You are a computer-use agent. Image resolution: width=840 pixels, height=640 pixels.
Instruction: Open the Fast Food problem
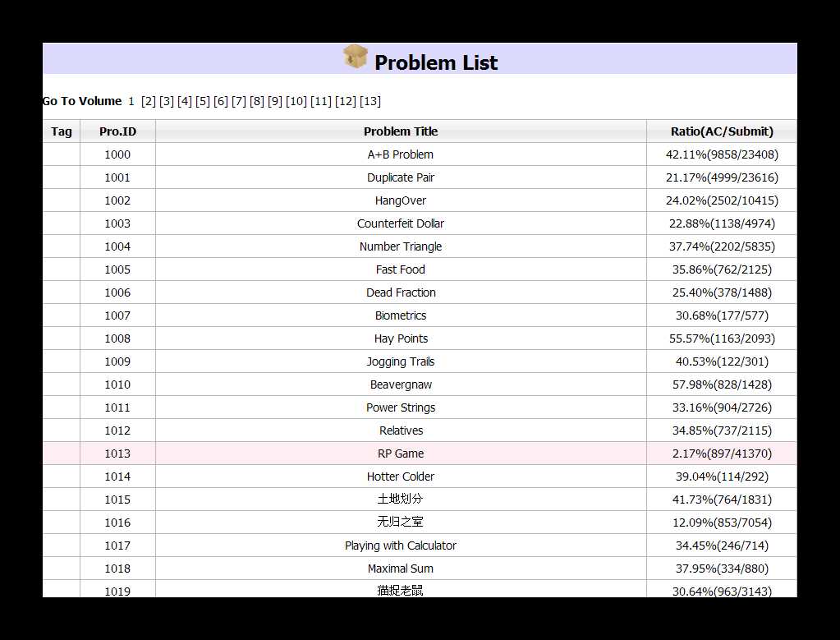click(x=401, y=269)
